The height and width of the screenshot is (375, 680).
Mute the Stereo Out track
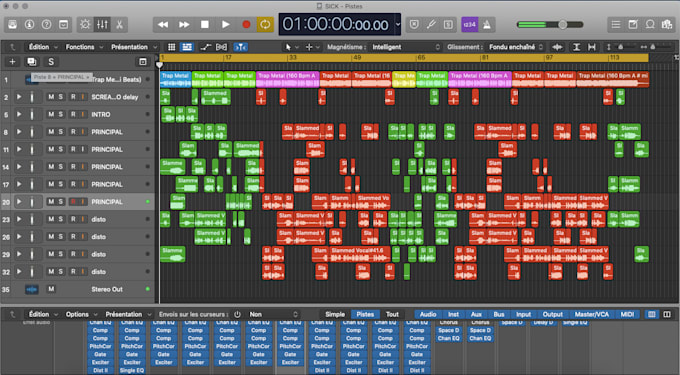(51, 289)
